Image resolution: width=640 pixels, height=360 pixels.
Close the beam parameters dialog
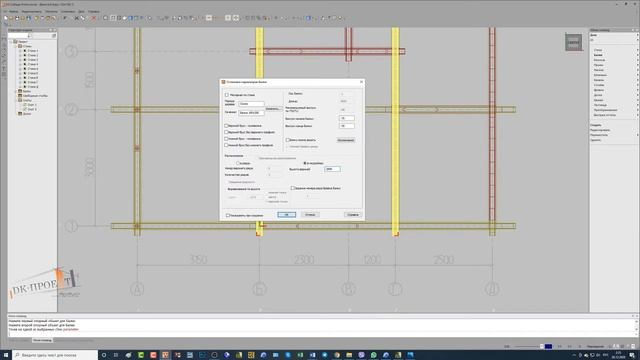click(361, 82)
